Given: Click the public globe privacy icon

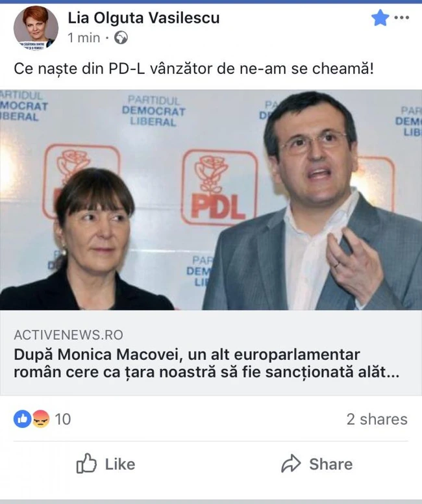Looking at the screenshot, I should click(121, 38).
